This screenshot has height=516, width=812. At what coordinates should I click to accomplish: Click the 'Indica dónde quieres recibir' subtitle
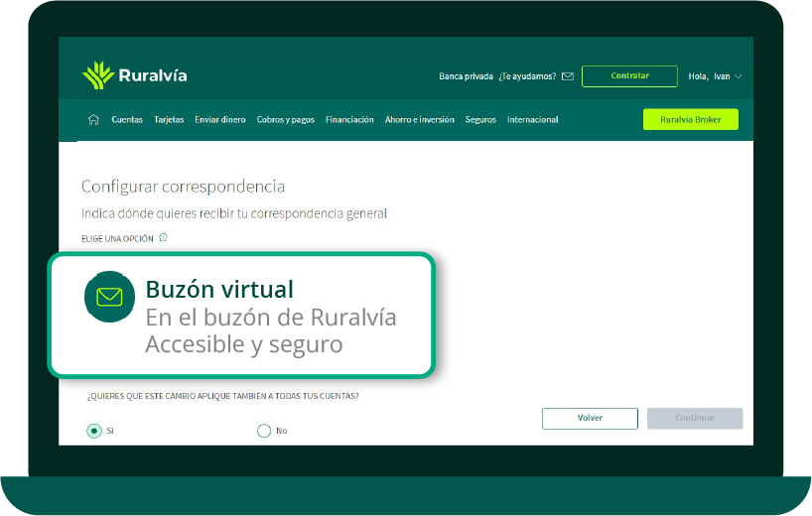click(x=234, y=213)
